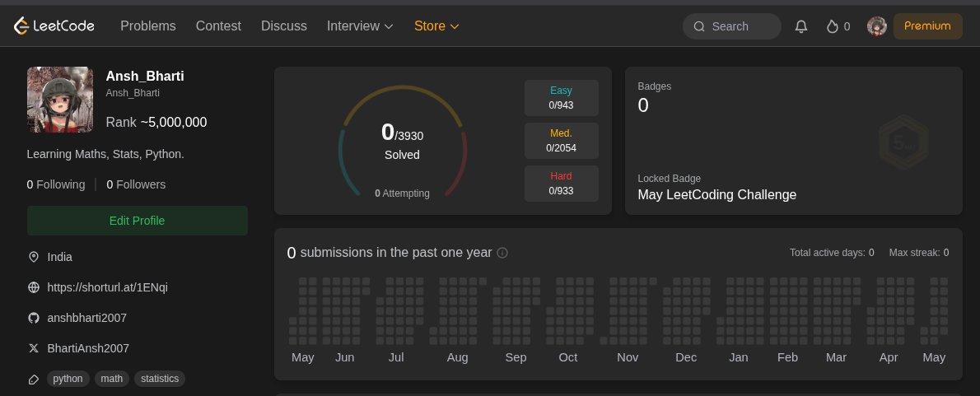Click the info icon beside submissions heading
The image size is (980, 396).
pos(502,253)
